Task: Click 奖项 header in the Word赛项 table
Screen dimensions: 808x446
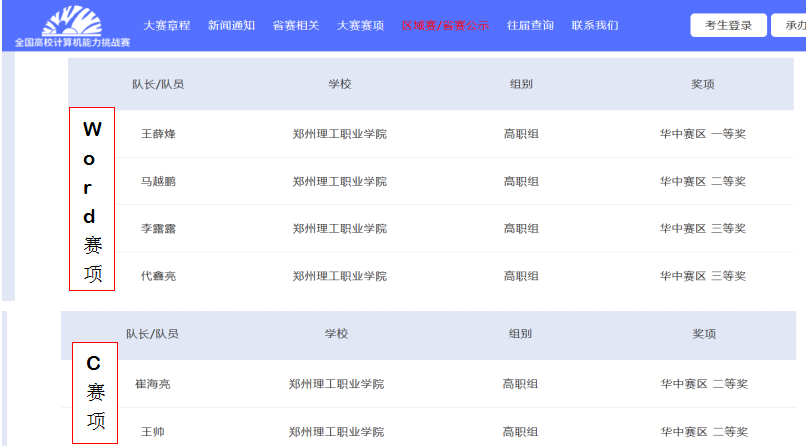Action: tap(702, 84)
